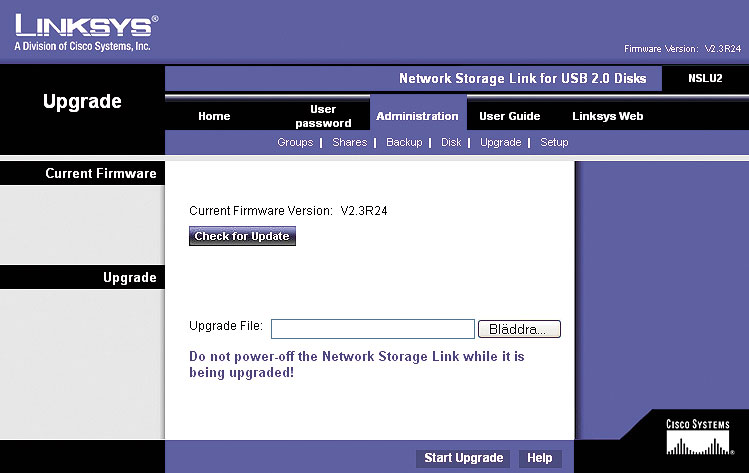Click the Upgrade File label
This screenshot has height=473, width=749.
[x=226, y=326]
